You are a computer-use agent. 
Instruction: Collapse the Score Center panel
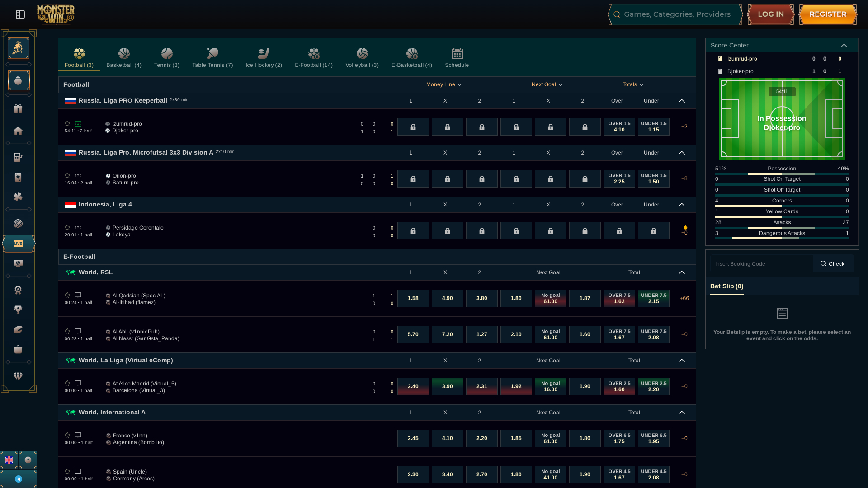pos(844,45)
